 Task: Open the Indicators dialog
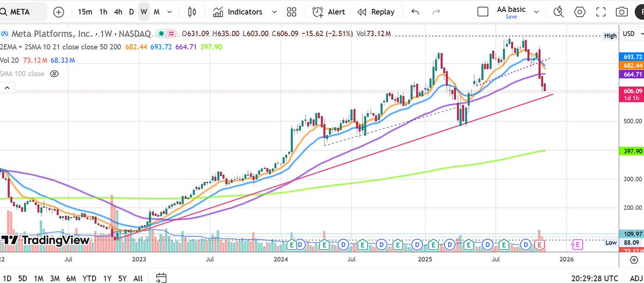[x=238, y=12]
